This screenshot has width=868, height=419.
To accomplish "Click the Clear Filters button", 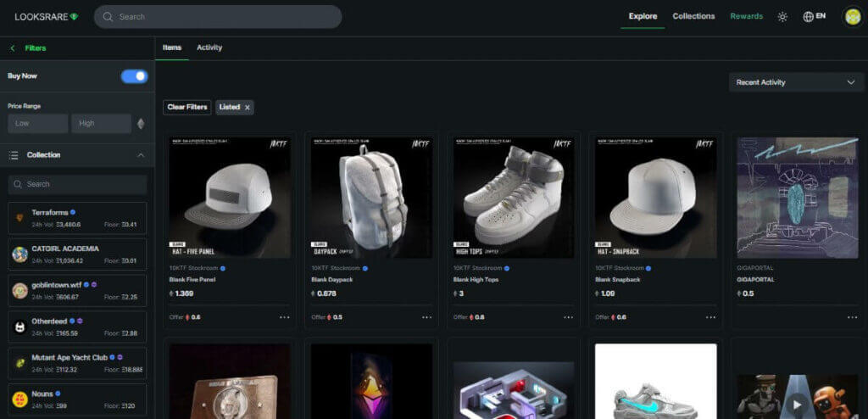I will (187, 108).
